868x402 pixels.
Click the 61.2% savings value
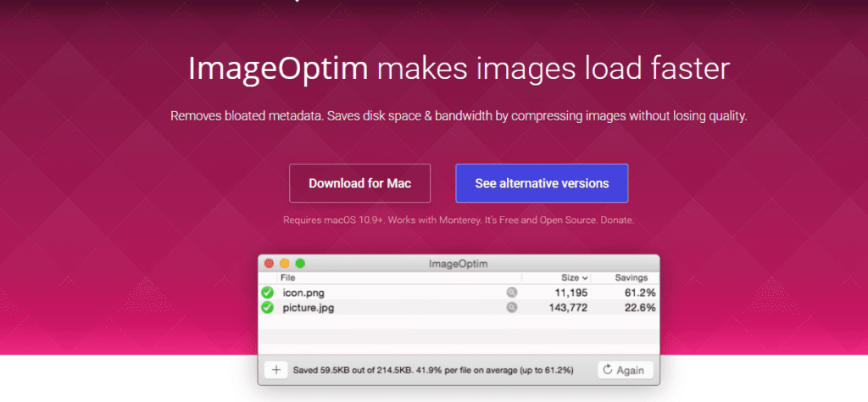[x=640, y=293]
